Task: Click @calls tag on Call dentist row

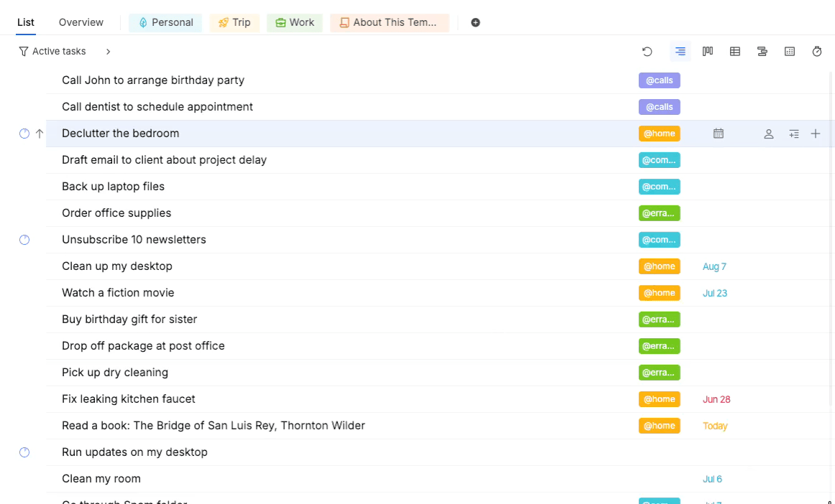Action: [x=659, y=107]
